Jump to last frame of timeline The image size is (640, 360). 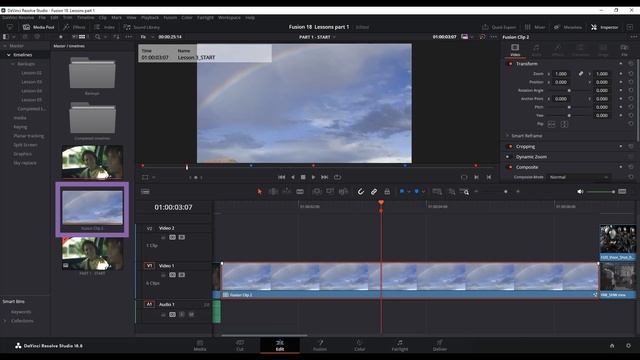click(x=324, y=177)
